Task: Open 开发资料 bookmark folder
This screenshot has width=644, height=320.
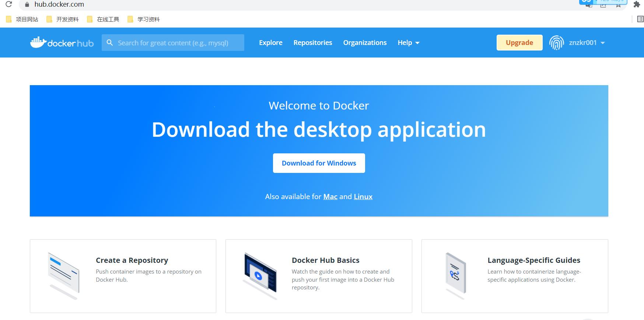Action: tap(63, 19)
